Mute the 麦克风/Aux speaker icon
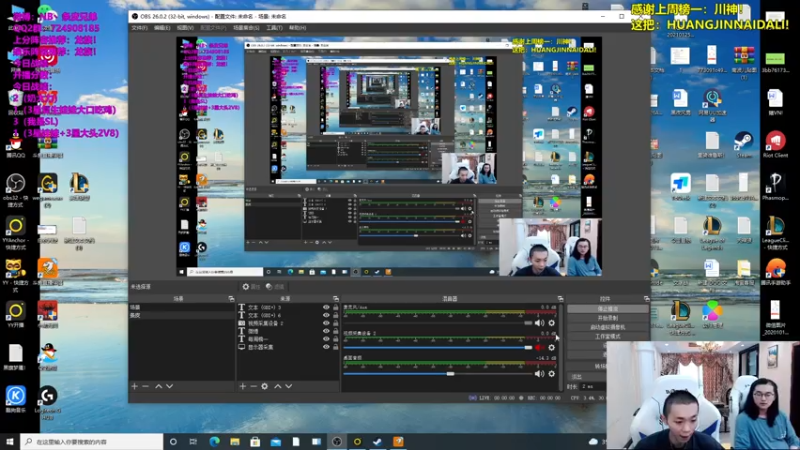 tap(539, 322)
